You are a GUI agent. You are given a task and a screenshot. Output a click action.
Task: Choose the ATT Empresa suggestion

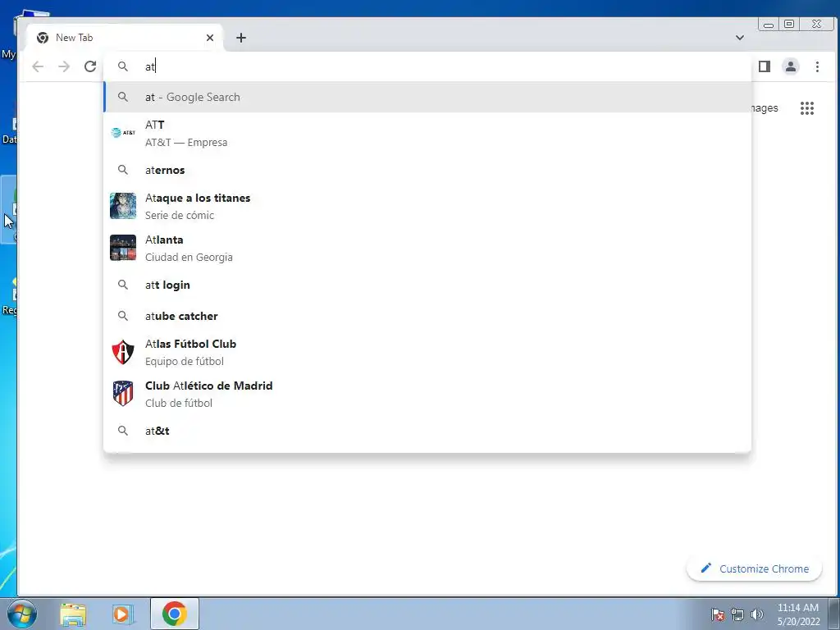click(427, 133)
